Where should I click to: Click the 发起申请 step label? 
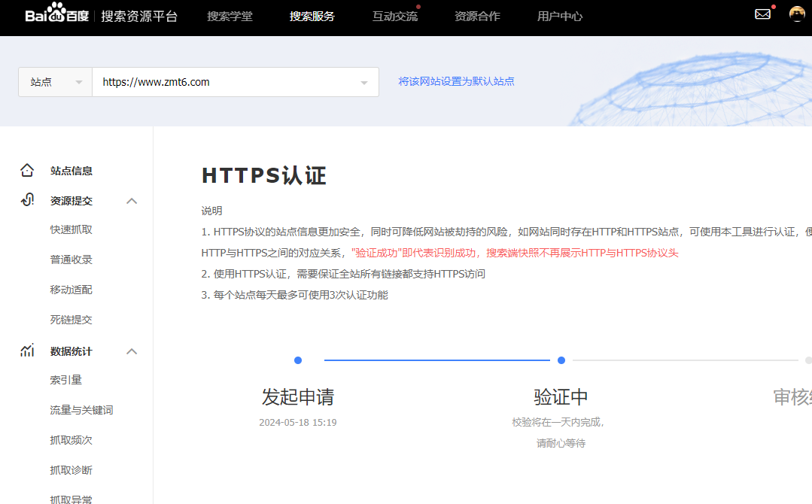(x=298, y=397)
